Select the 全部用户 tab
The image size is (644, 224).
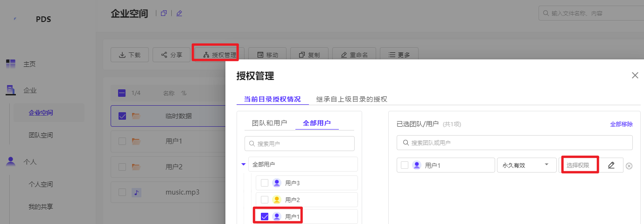pyautogui.click(x=317, y=123)
